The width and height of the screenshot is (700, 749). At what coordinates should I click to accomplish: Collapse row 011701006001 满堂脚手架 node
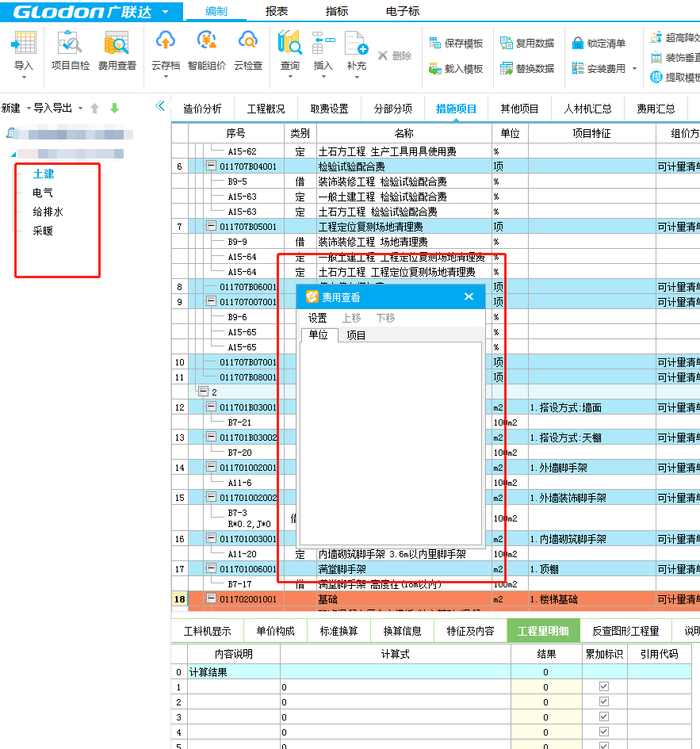(x=211, y=568)
